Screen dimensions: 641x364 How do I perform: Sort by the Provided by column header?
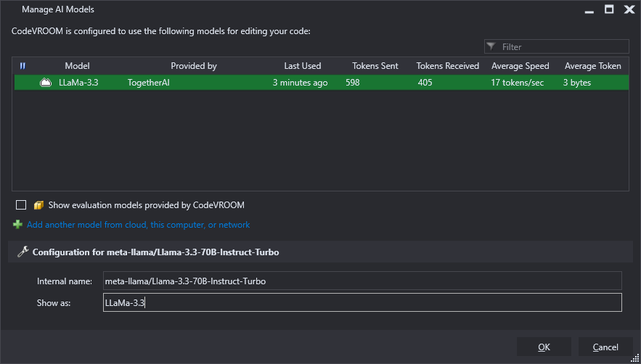click(x=194, y=66)
